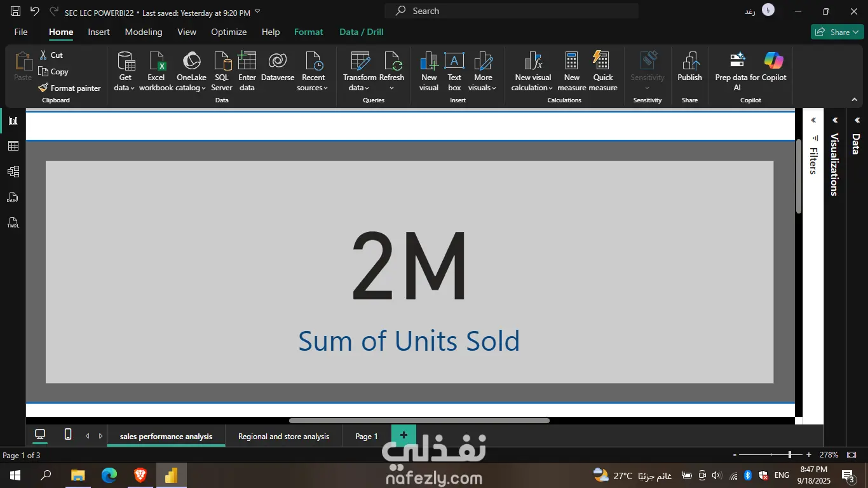The image size is (868, 488).
Task: Click the vertical canvas scrollbar
Action: point(799,176)
